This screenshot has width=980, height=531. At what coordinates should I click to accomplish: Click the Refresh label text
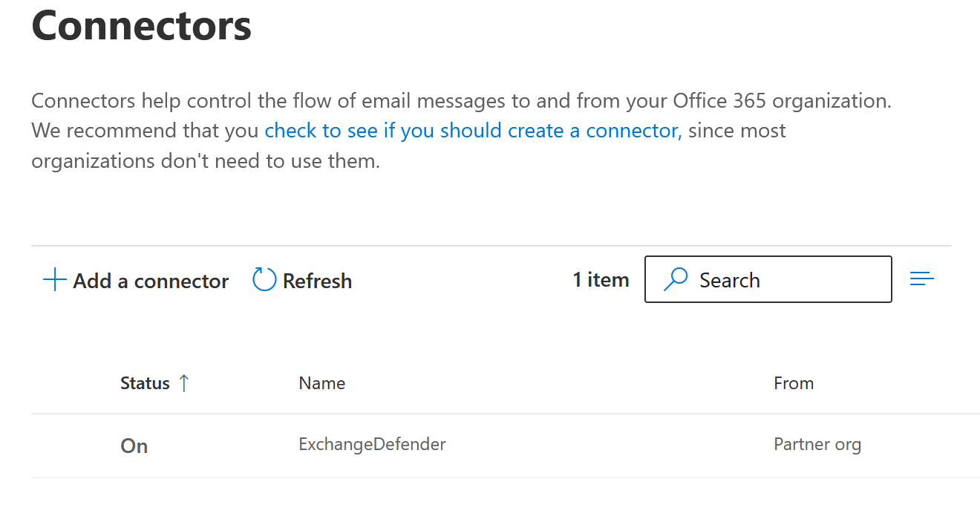[316, 281]
